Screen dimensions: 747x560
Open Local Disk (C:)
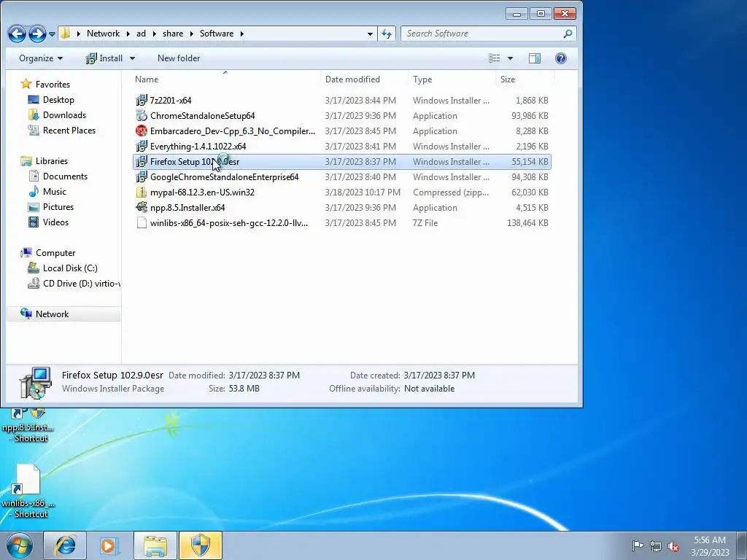(x=70, y=268)
